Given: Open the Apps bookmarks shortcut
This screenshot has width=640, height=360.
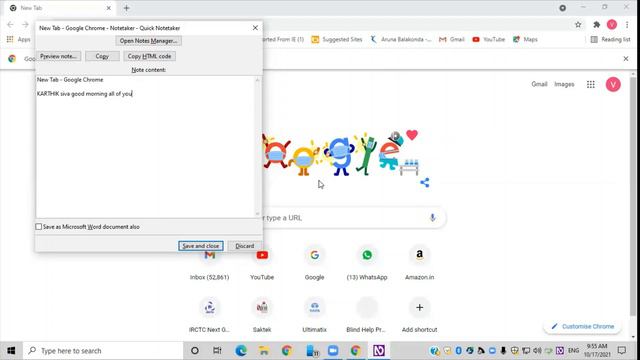Looking at the screenshot, I should [x=19, y=40].
